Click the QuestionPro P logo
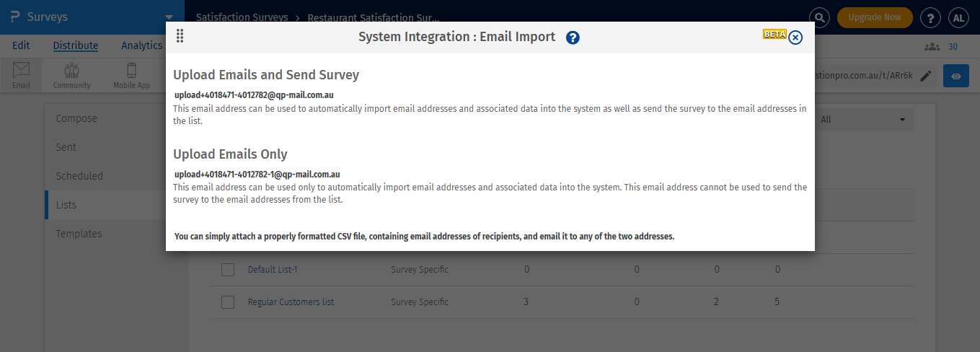Image resolution: width=980 pixels, height=352 pixels. click(15, 17)
